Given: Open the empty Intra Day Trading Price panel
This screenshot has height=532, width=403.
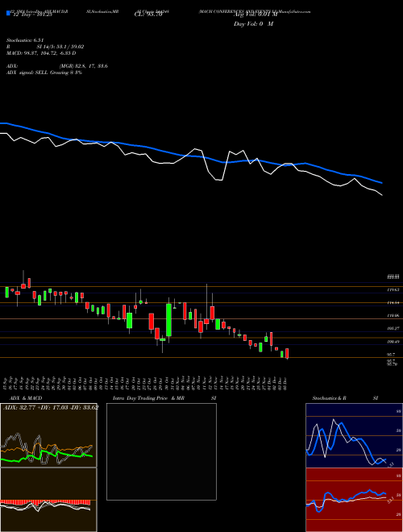Looking at the screenshot, I should tap(161, 451).
